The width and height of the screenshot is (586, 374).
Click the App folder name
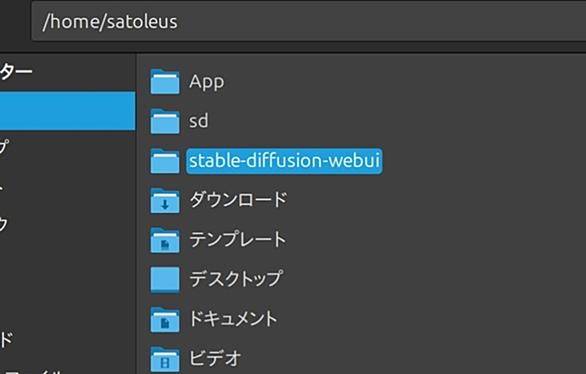pyautogui.click(x=207, y=82)
